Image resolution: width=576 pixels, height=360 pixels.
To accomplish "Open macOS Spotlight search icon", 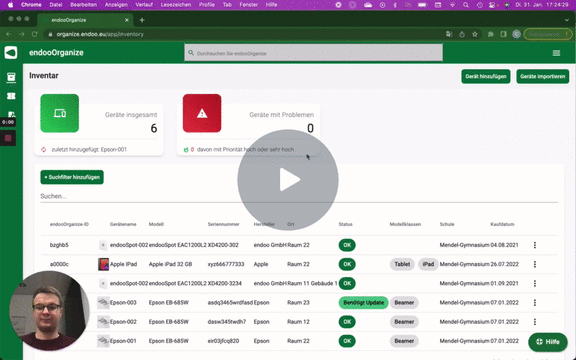I will [x=466, y=5].
